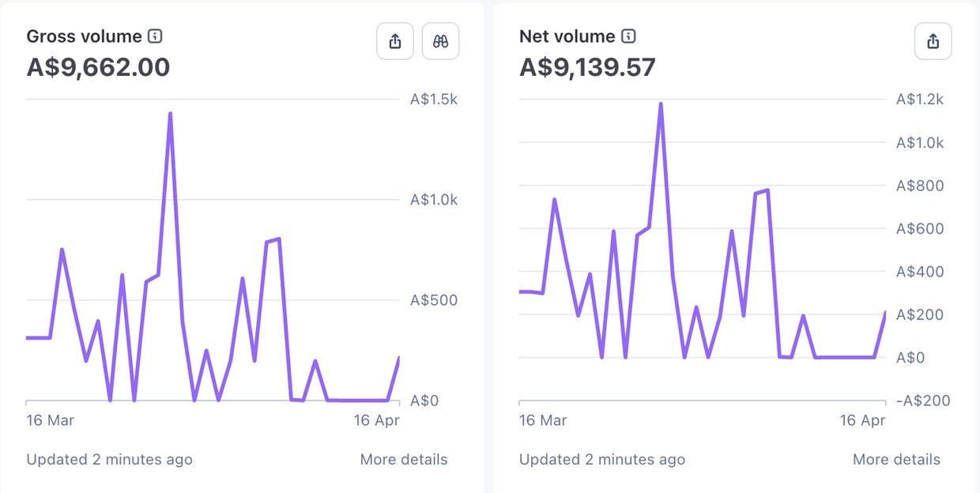Click the highest peak of Net volume line
Image resolution: width=980 pixels, height=493 pixels.
661,104
